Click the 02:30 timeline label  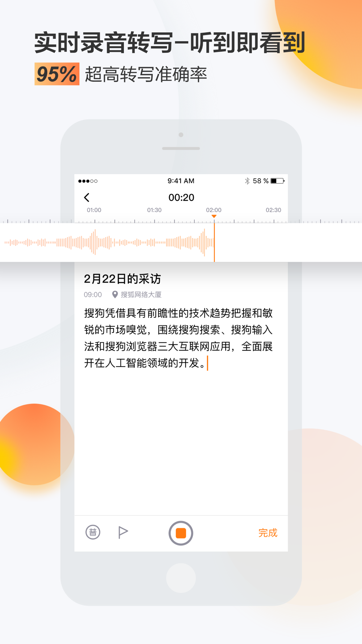[273, 210]
